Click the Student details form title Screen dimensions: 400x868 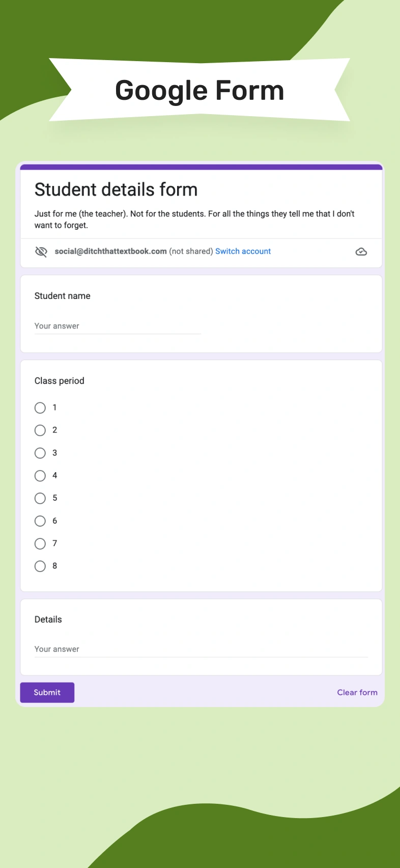point(116,189)
